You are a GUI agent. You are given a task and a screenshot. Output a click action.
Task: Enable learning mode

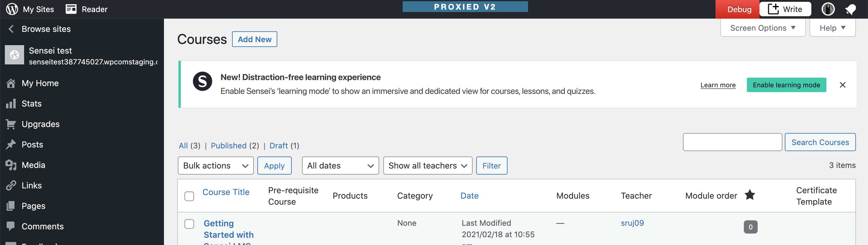point(786,85)
